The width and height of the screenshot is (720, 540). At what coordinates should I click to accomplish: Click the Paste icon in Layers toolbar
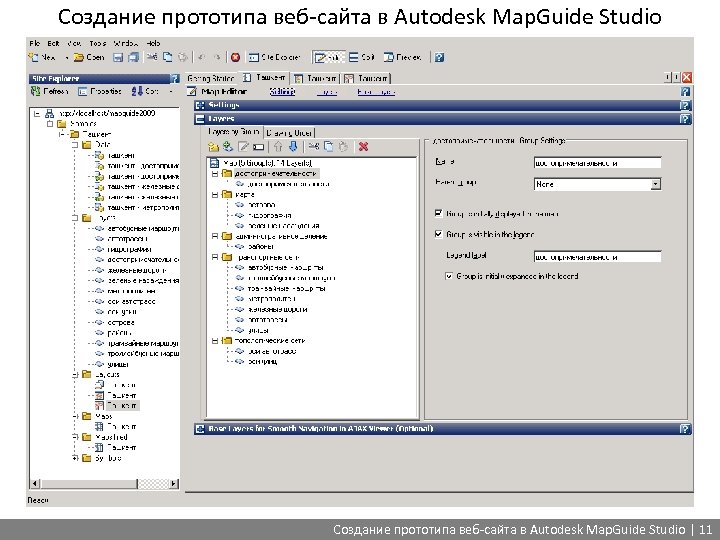point(343,146)
